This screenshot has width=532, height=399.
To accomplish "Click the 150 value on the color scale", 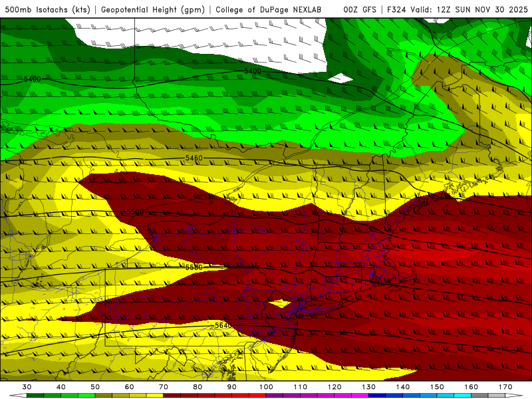I will pyautogui.click(x=437, y=387).
